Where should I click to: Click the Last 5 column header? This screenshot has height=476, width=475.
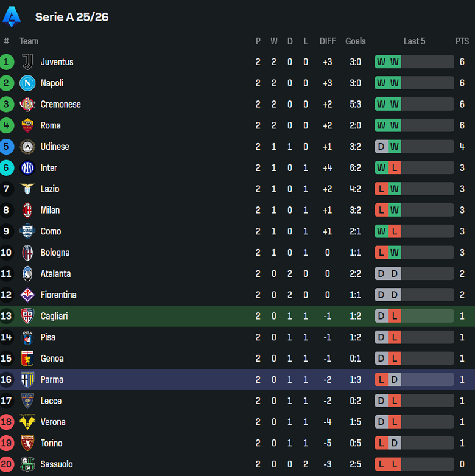(414, 41)
